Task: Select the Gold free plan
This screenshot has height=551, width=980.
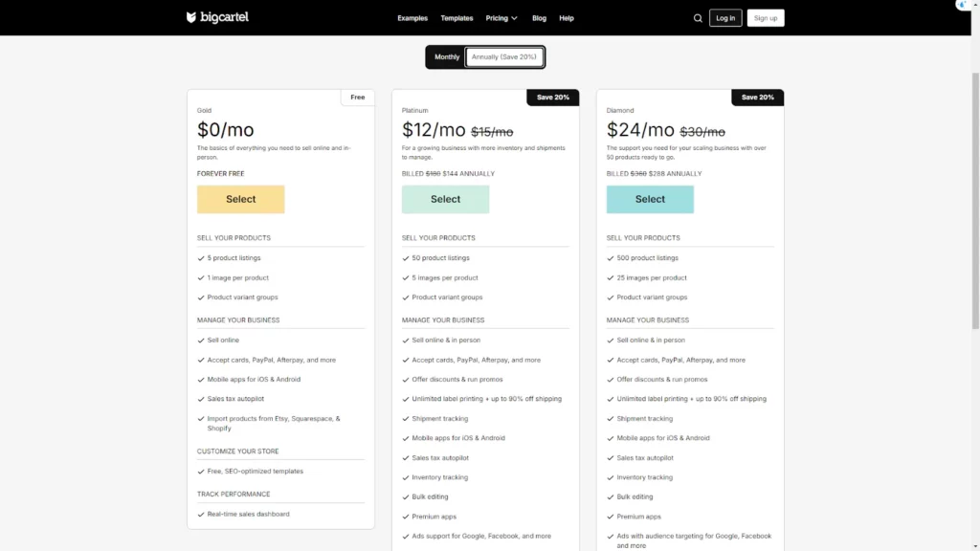Action: [241, 199]
